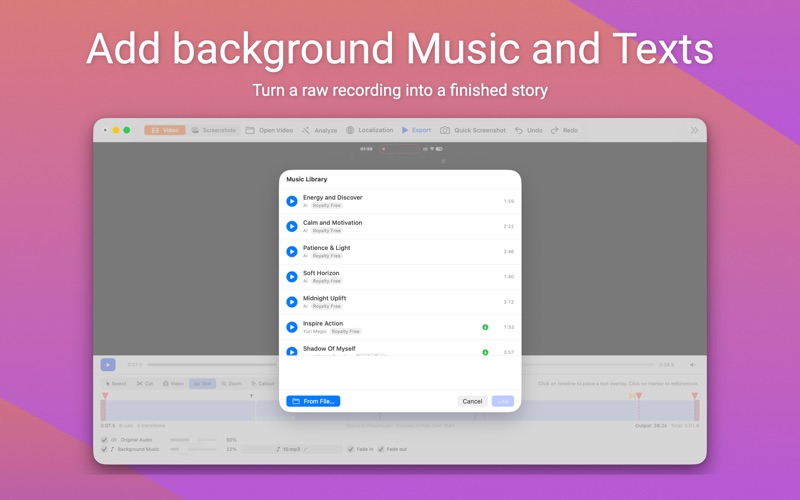Screen dimensions: 800x500
Task: Play the Patience & Light track preview
Action: (x=292, y=252)
